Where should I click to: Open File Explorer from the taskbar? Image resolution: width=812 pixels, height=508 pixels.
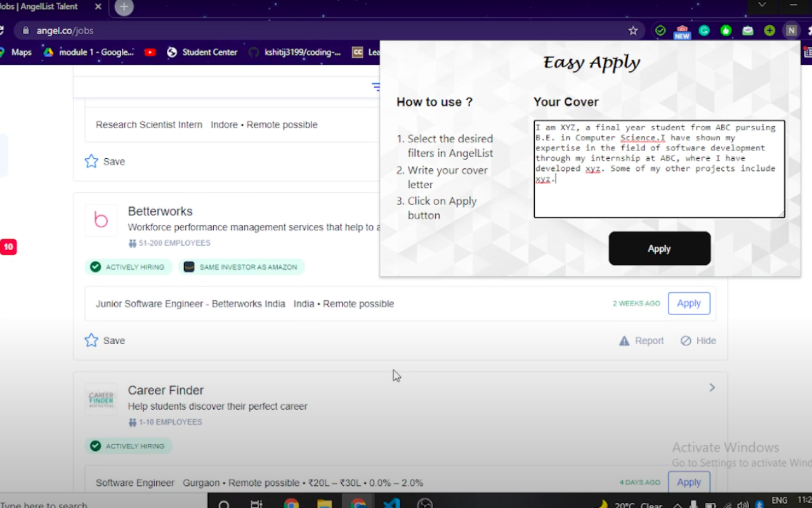click(x=325, y=505)
